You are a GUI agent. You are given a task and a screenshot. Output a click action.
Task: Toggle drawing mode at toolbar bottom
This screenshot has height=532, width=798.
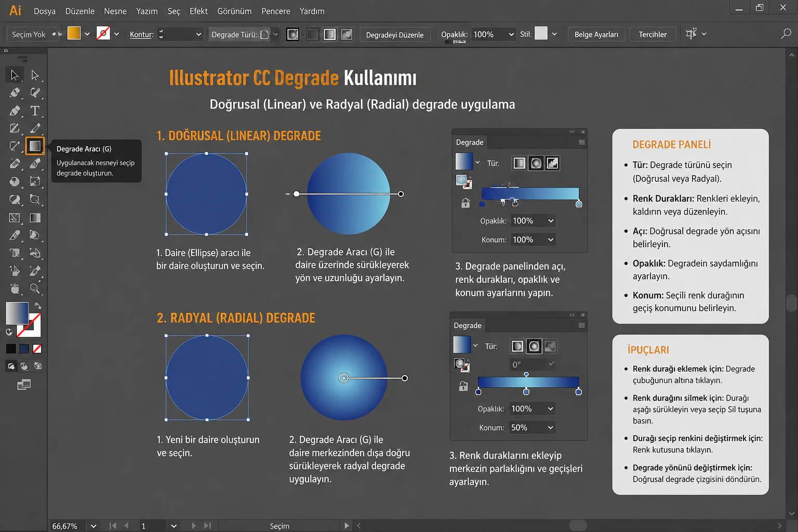(11, 366)
